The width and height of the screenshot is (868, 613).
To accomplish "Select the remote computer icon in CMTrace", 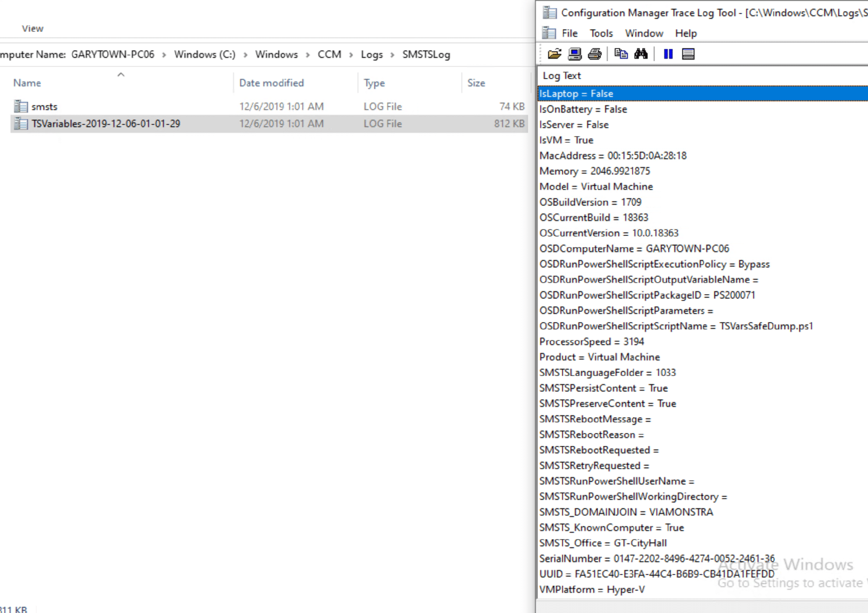I will (x=574, y=53).
